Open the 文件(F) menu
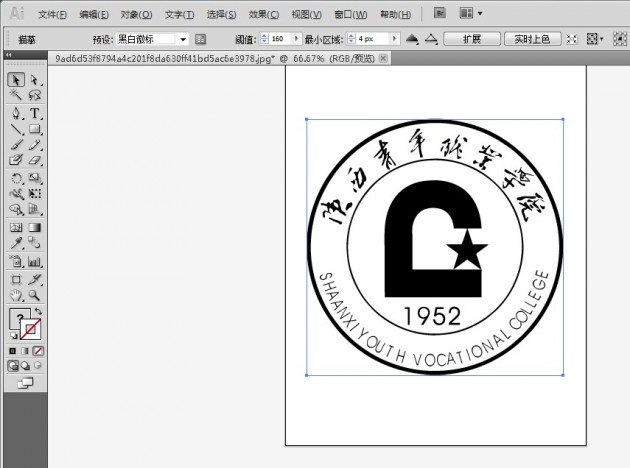Screen dimensions: 630x468 (x=53, y=15)
